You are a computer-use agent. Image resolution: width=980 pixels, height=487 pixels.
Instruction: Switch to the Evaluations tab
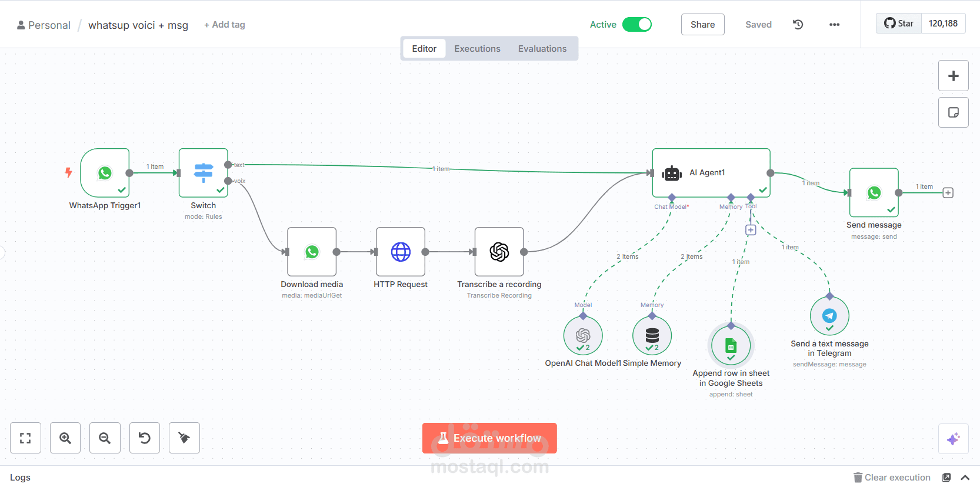(542, 48)
